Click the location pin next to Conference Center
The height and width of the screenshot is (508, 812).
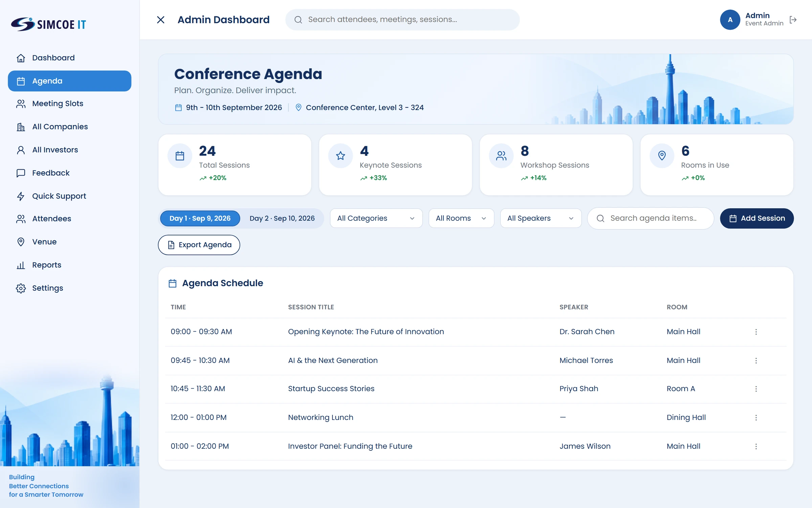pyautogui.click(x=298, y=107)
